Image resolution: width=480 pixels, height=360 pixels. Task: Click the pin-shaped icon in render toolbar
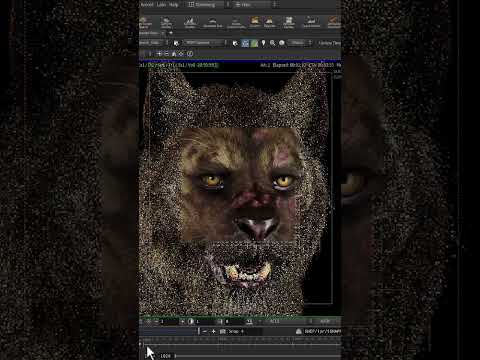coord(263,43)
